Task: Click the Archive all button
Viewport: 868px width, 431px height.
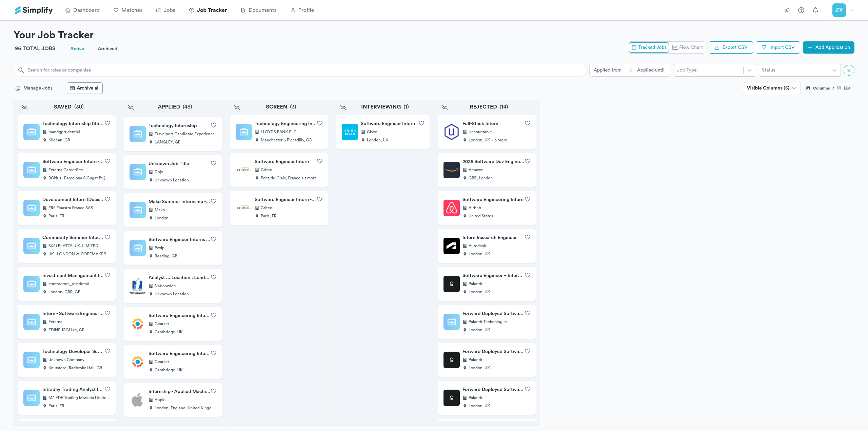Action: click(x=85, y=88)
